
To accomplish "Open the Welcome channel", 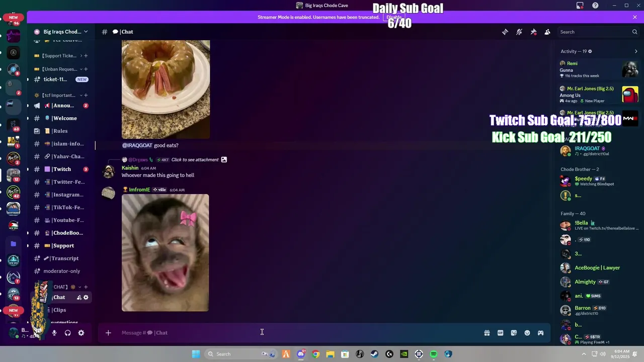I will [61, 118].
